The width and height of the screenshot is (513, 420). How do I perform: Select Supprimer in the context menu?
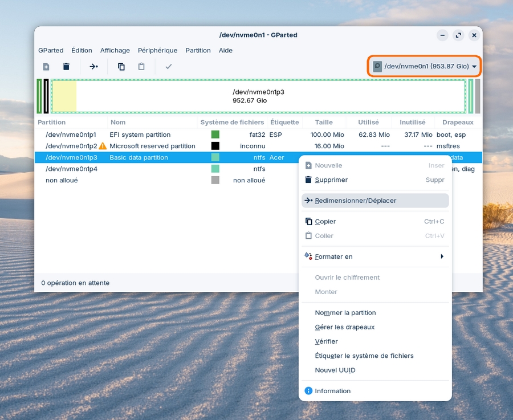point(331,180)
